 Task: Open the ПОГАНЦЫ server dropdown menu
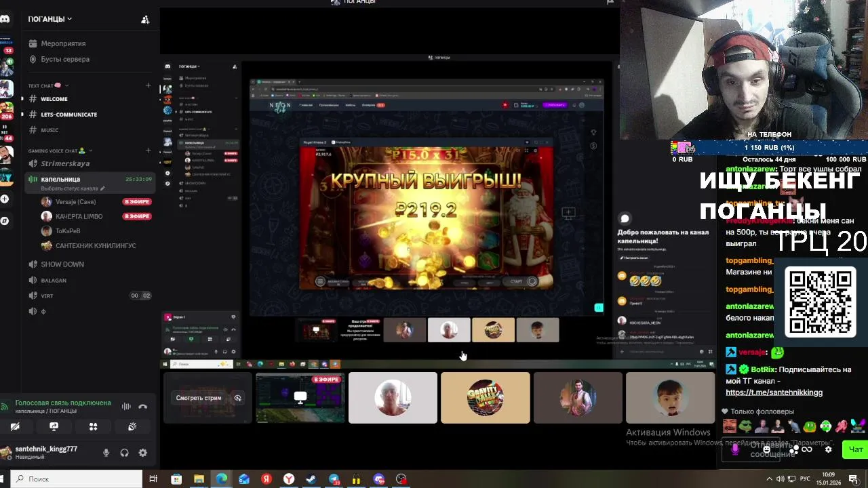(50, 19)
